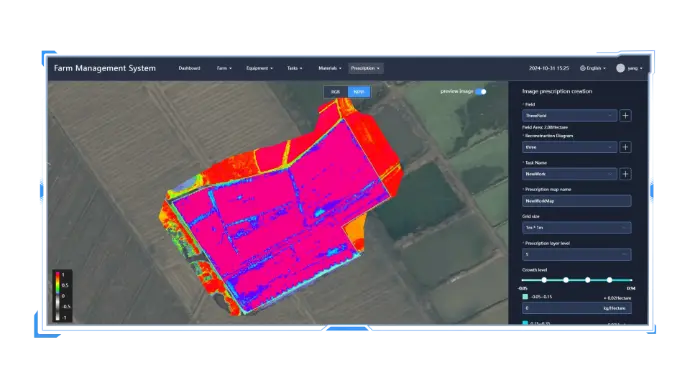Screen dimensions: 690x388
Task: Click the user avatar circle
Action: point(620,68)
